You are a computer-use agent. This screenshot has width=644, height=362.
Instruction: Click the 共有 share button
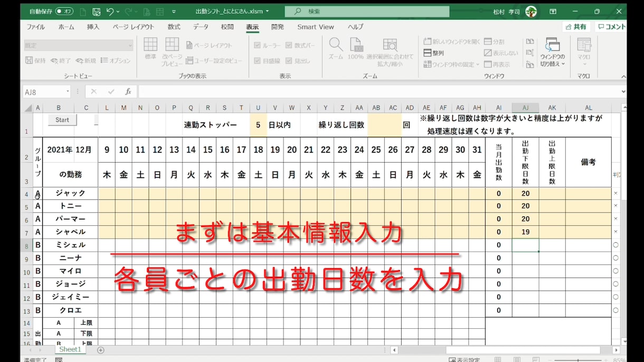576,26
